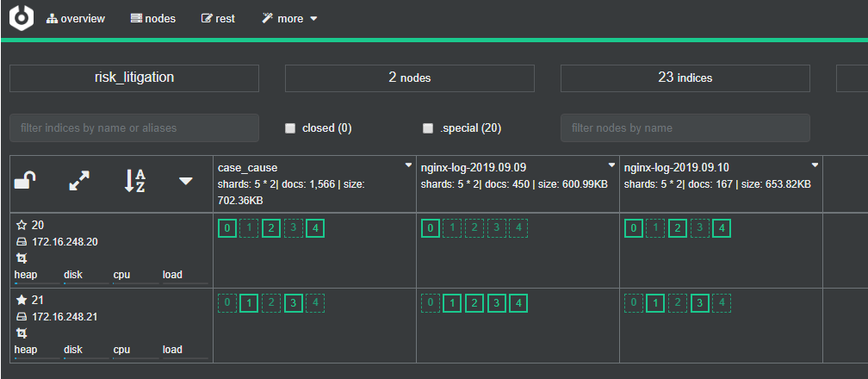Viewport: 868px width, 379px height.
Task: Click the unlock shard allocation icon
Action: click(25, 181)
